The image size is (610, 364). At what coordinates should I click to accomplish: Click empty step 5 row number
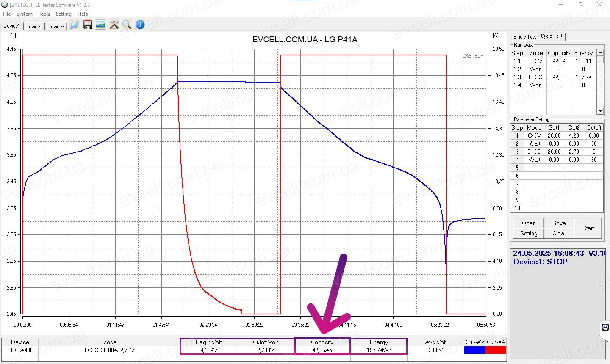click(517, 168)
